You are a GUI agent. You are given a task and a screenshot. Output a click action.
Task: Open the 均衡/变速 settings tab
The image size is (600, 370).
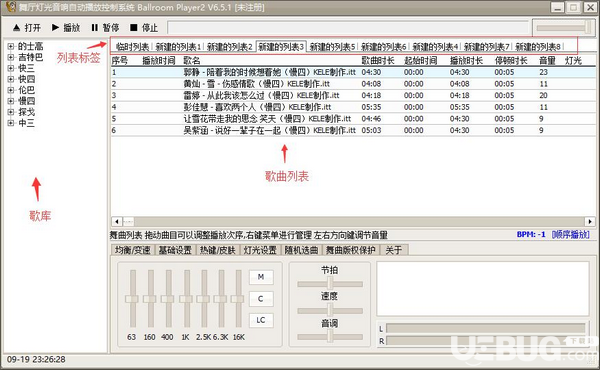(133, 250)
